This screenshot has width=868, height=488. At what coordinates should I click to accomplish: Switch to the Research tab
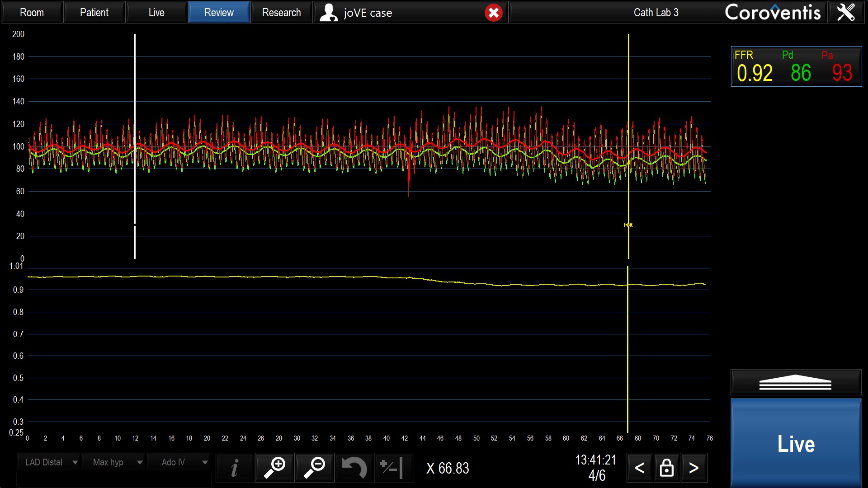[x=281, y=12]
